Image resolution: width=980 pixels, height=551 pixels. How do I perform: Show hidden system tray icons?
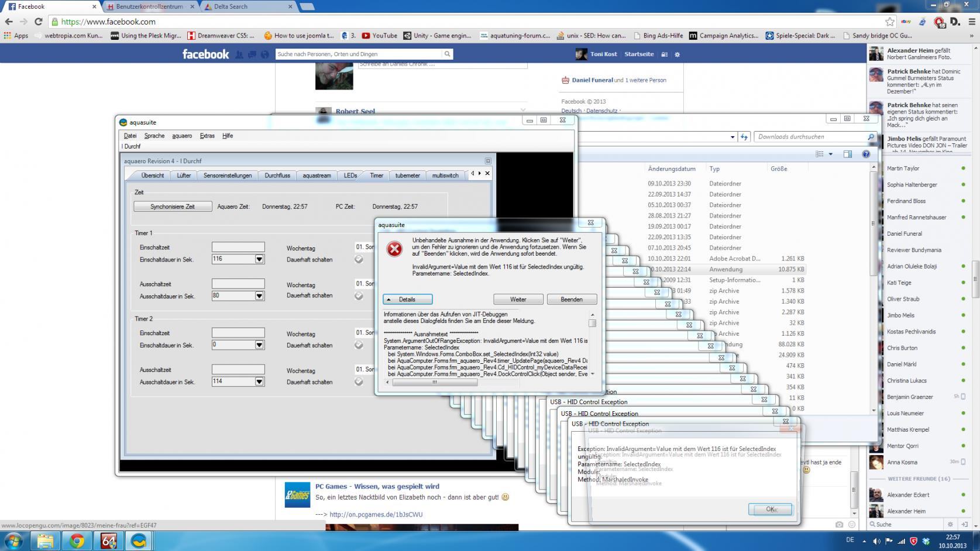point(864,541)
